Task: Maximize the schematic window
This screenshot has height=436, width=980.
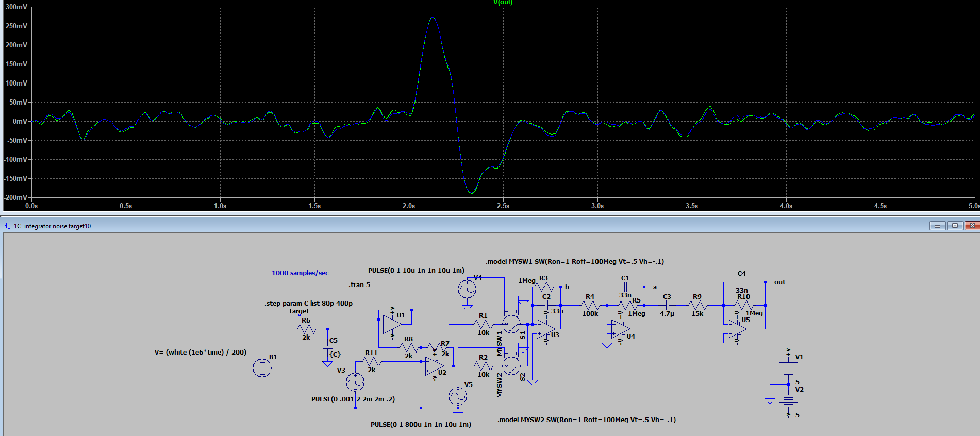Action: 955,226
